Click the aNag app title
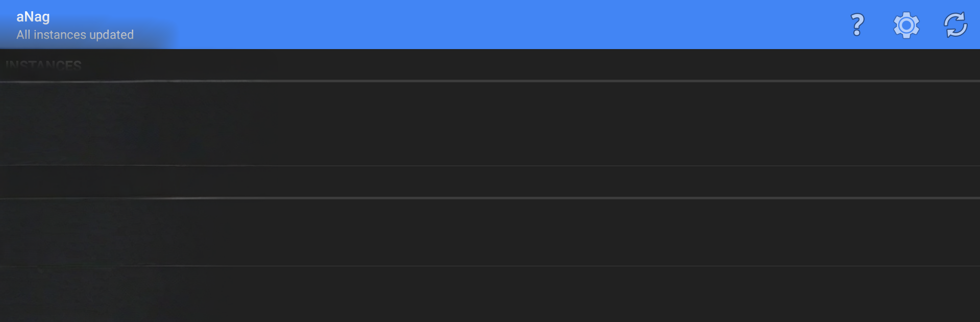Viewport: 980px width, 322px height. pyautogui.click(x=33, y=16)
